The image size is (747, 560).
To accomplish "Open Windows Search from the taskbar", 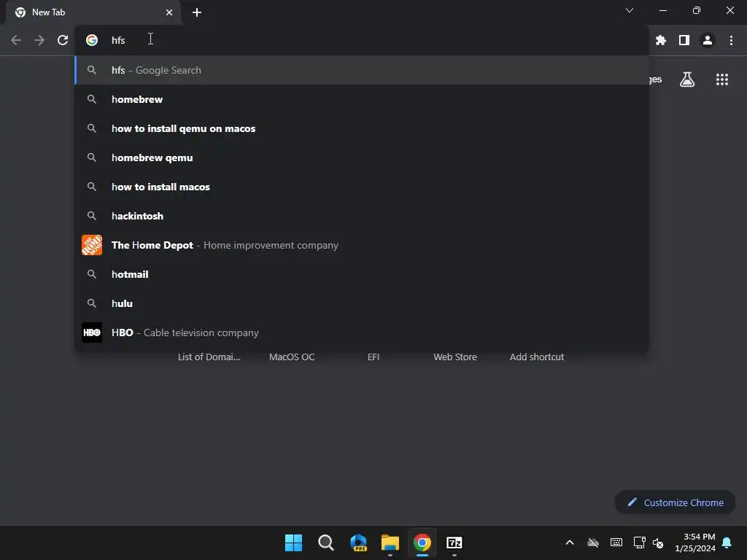I will pos(326,542).
